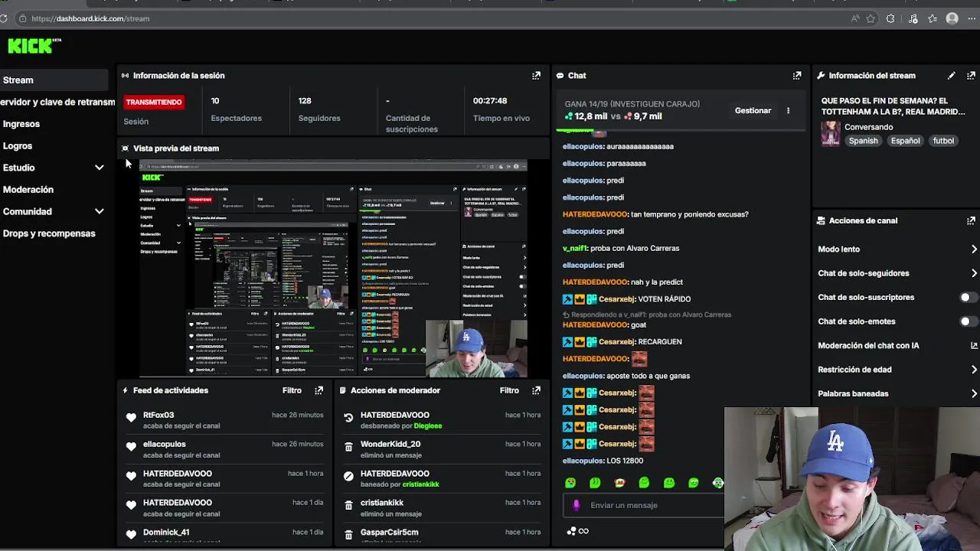Image resolution: width=980 pixels, height=551 pixels.
Task: Open the prediction three-dot options menu
Action: pyautogui.click(x=788, y=110)
